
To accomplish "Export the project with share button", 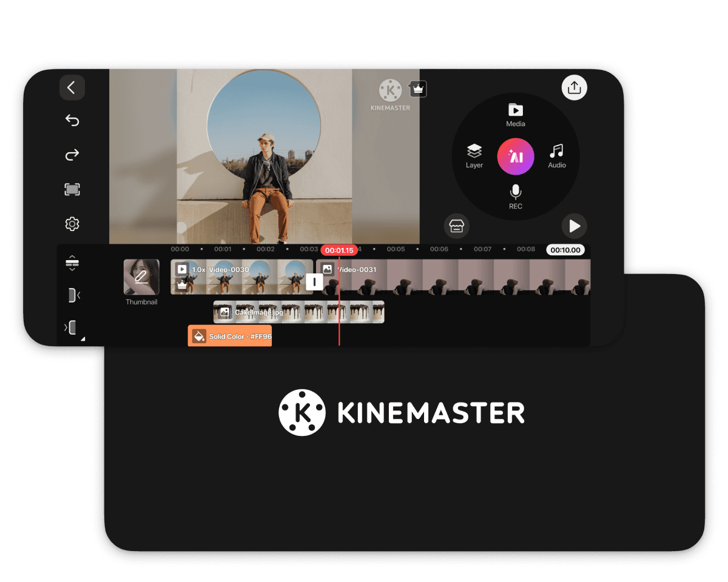I will (x=574, y=87).
